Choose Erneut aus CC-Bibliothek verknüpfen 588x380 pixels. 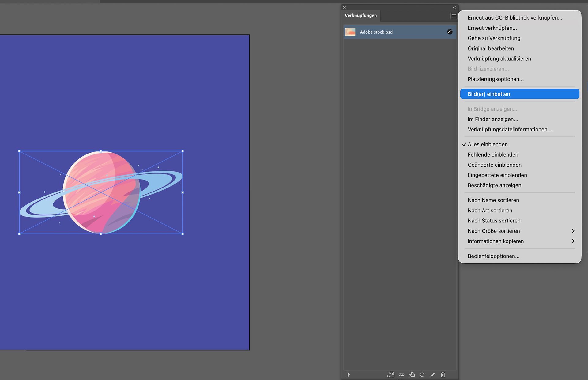(520, 18)
